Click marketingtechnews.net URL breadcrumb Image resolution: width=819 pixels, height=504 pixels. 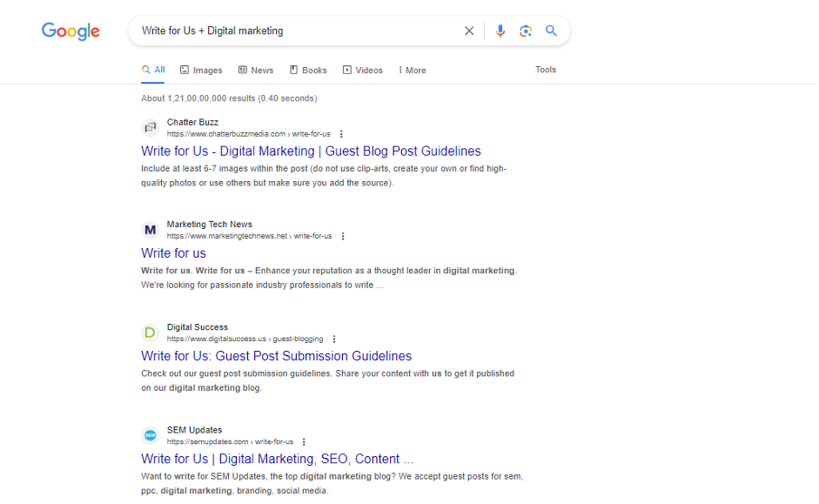point(249,236)
